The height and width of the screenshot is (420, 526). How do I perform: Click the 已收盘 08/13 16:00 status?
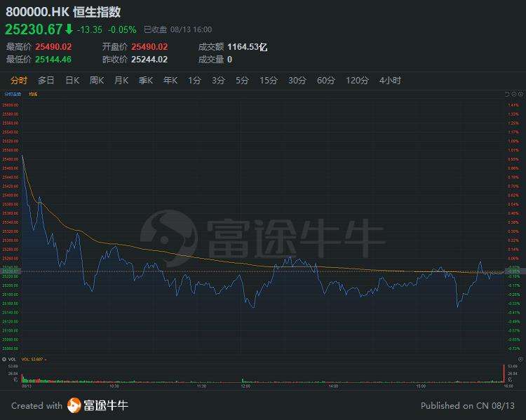pyautogui.click(x=178, y=29)
